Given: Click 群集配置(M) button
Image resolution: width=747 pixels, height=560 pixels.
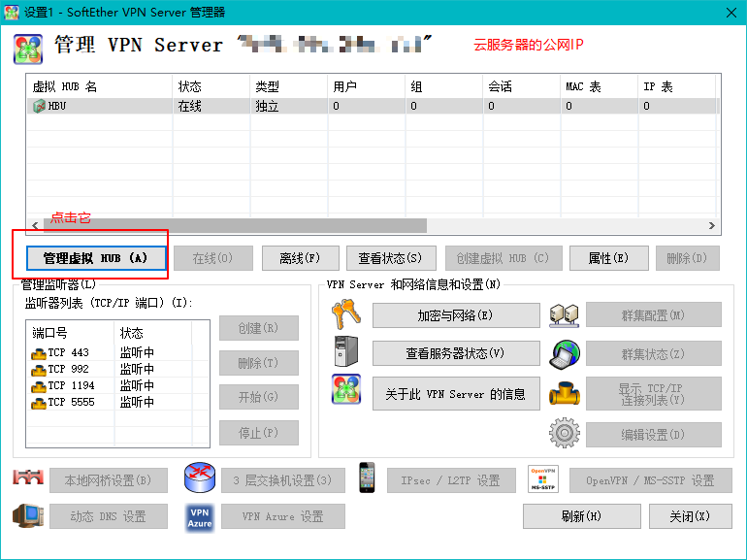Looking at the screenshot, I should pyautogui.click(x=654, y=314).
